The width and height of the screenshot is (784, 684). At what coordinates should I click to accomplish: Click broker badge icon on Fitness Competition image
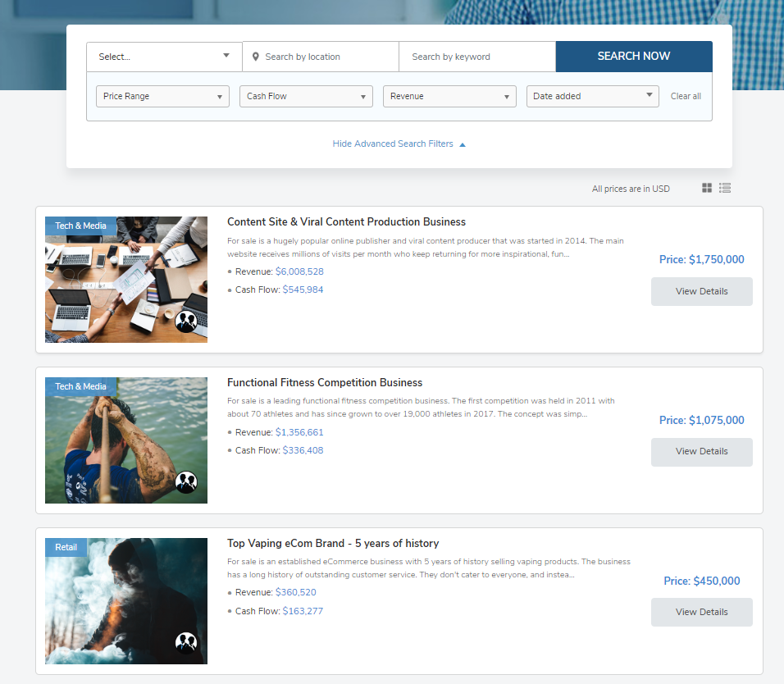coord(186,482)
